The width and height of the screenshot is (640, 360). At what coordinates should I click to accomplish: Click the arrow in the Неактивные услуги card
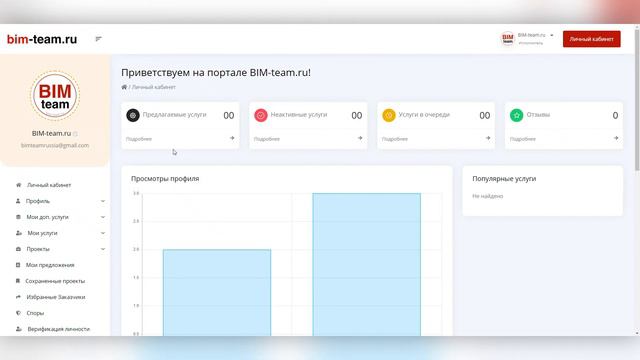tap(360, 138)
